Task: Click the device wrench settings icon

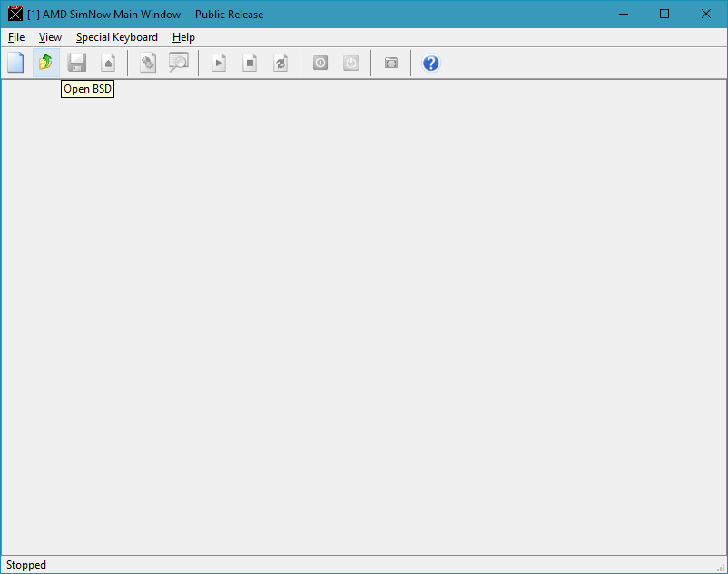Action: 148,63
